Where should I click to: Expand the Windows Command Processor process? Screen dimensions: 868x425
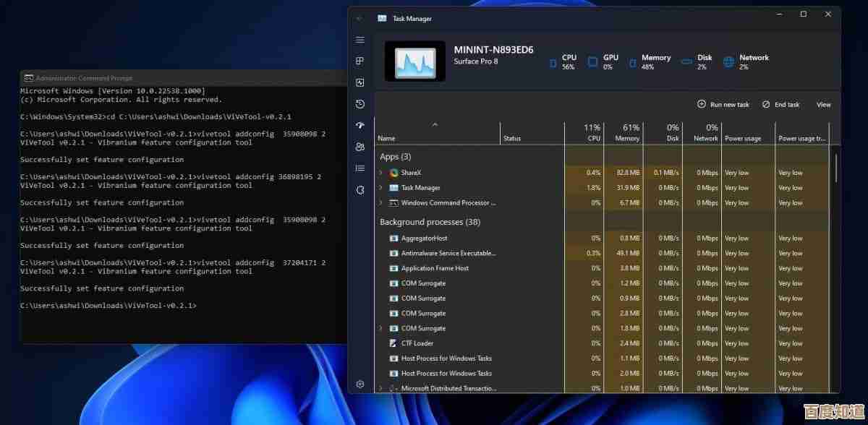pos(381,202)
